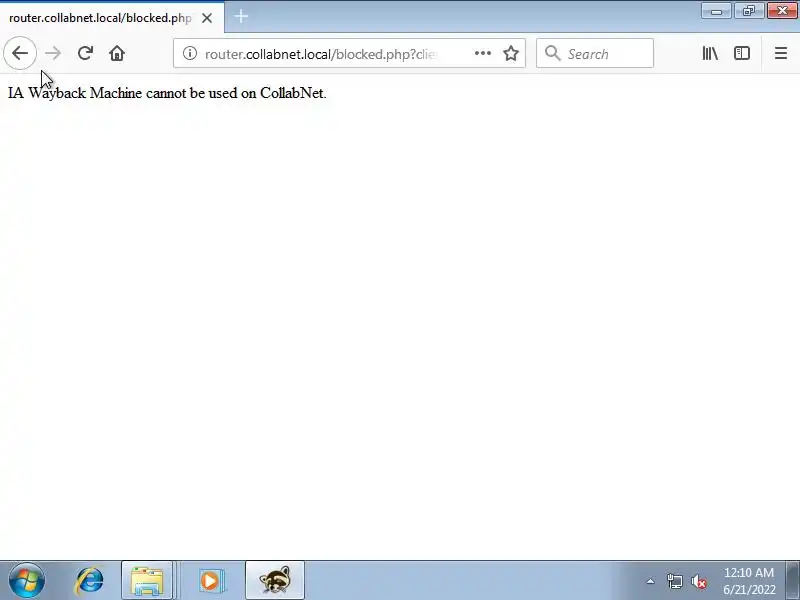
Task: Bookmark this page with the star
Action: coord(511,53)
